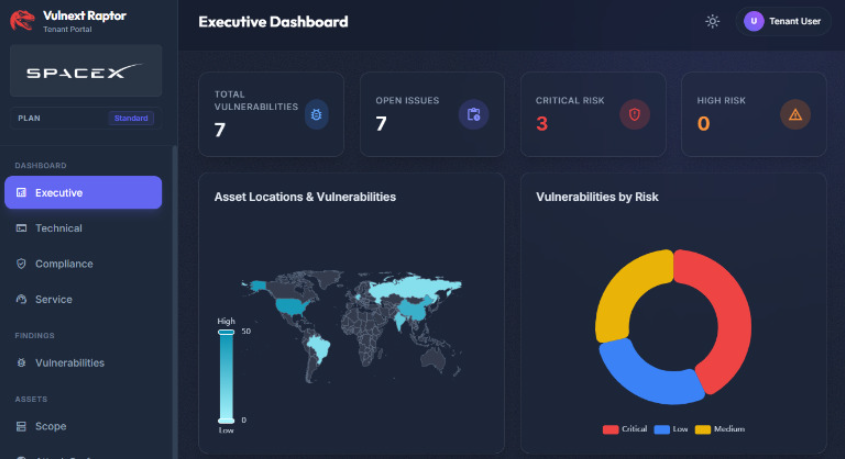
Task: Open Scope under Assets
Action: [x=83, y=426]
